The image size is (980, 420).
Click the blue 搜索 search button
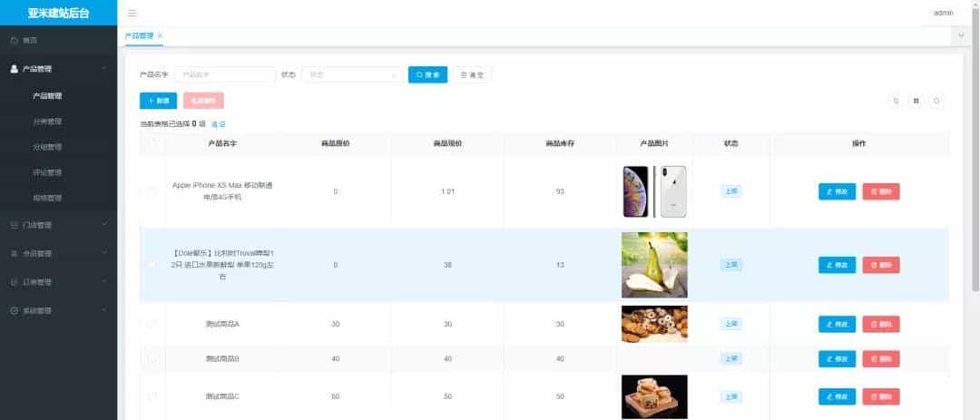(427, 74)
